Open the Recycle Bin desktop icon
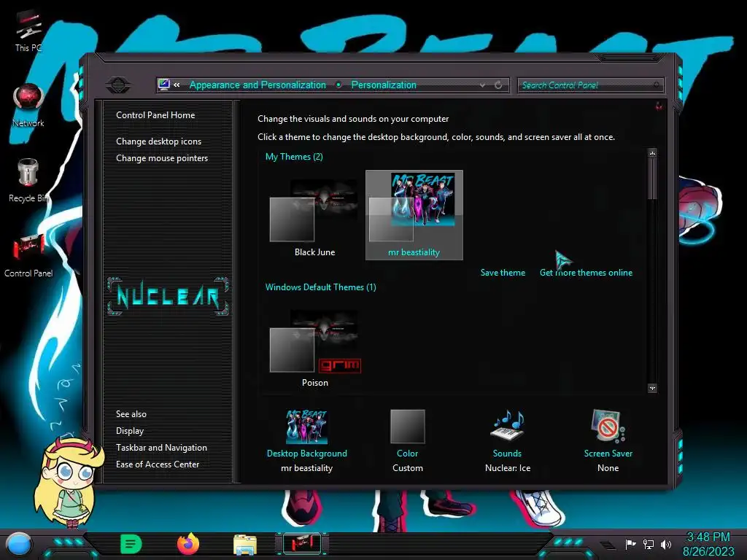 [28, 181]
